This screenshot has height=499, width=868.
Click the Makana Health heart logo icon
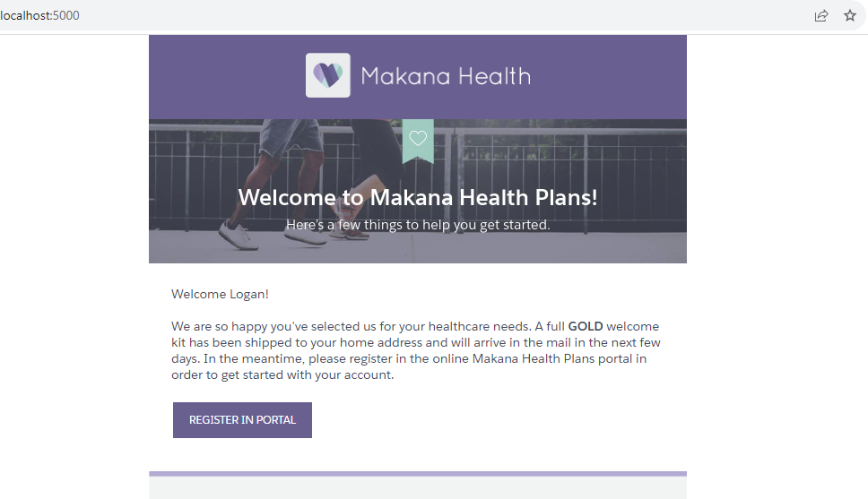[x=327, y=75]
